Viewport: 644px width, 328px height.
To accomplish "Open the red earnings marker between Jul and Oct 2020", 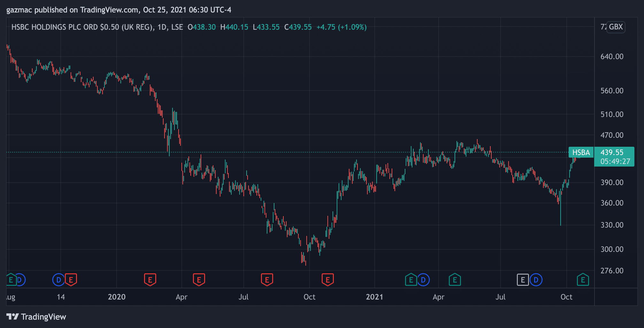I will [267, 280].
